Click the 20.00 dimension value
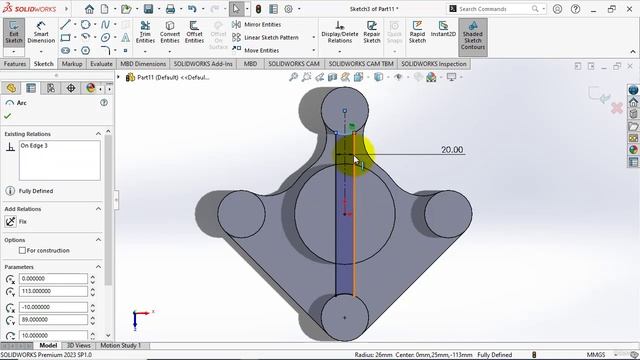The image size is (640, 360). click(x=452, y=150)
